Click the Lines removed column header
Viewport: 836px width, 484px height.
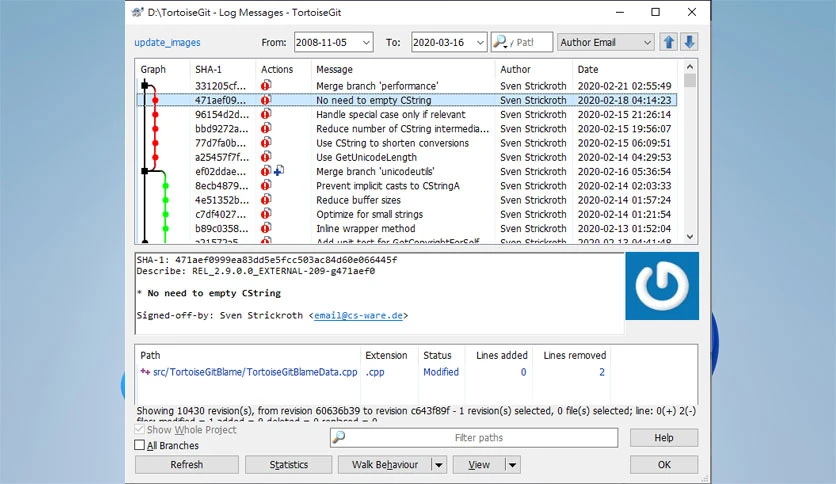point(574,356)
